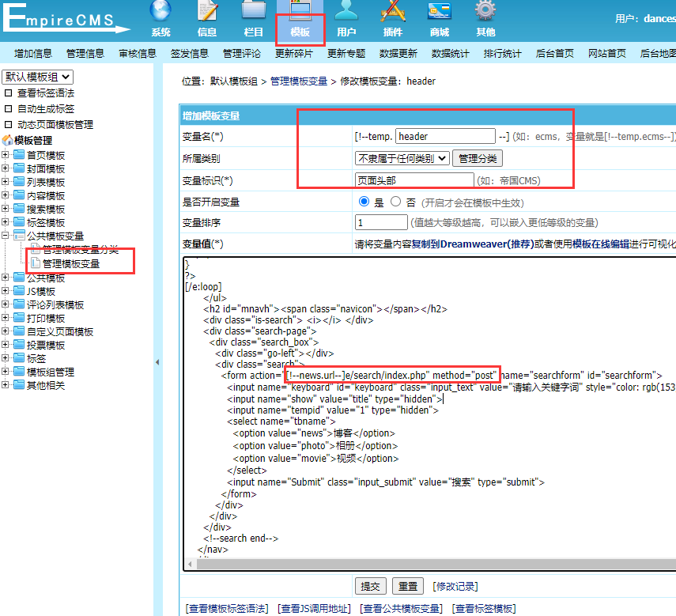
Task: Open the 不隶属于任何类别 category dropdown
Action: point(402,158)
